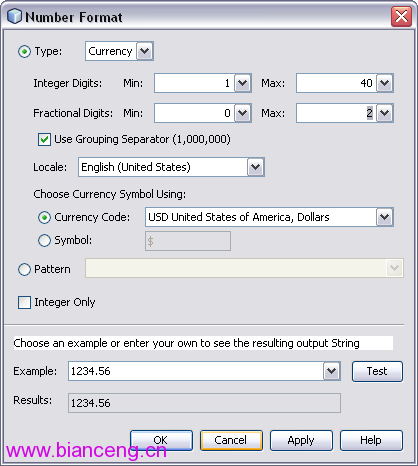Close the Number Format dialog
This screenshot has height=466, width=418.
coord(401,17)
